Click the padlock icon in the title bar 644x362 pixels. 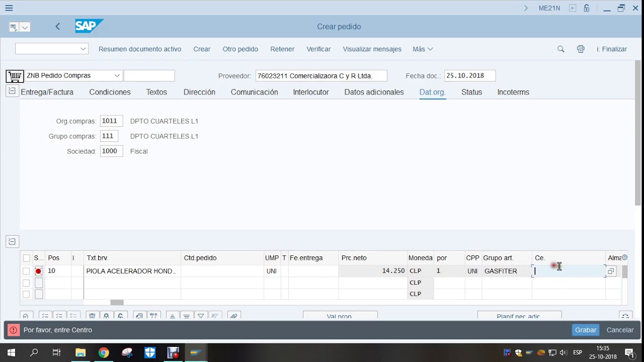(x=587, y=8)
